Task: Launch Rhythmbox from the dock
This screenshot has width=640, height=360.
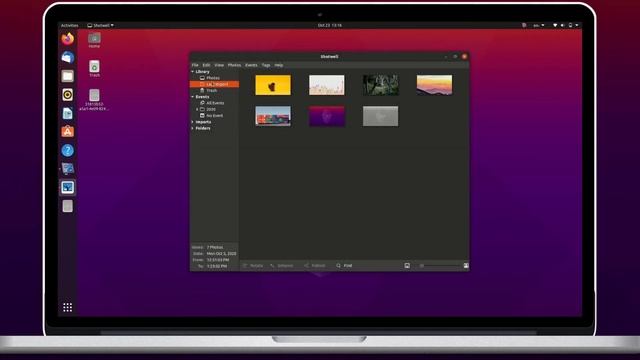Action: coord(68,95)
